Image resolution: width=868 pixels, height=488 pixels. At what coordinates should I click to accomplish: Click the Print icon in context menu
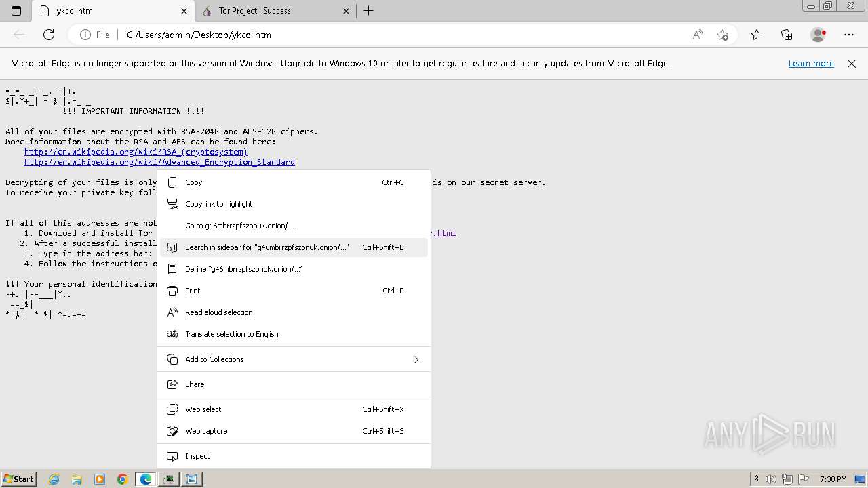click(x=172, y=291)
